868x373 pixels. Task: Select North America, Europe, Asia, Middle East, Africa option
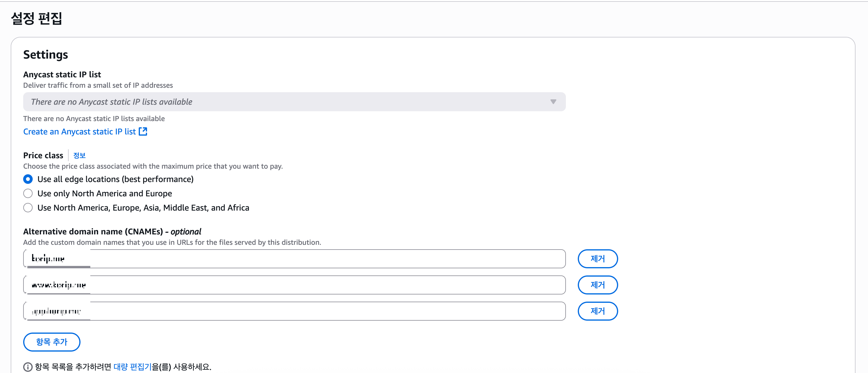click(28, 208)
